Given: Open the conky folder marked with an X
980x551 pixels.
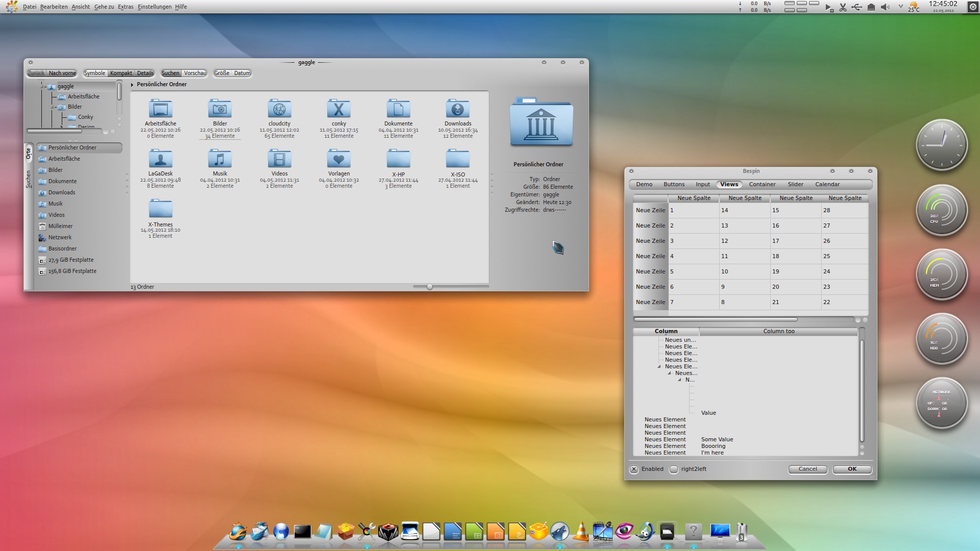Looking at the screenshot, I should point(339,109).
